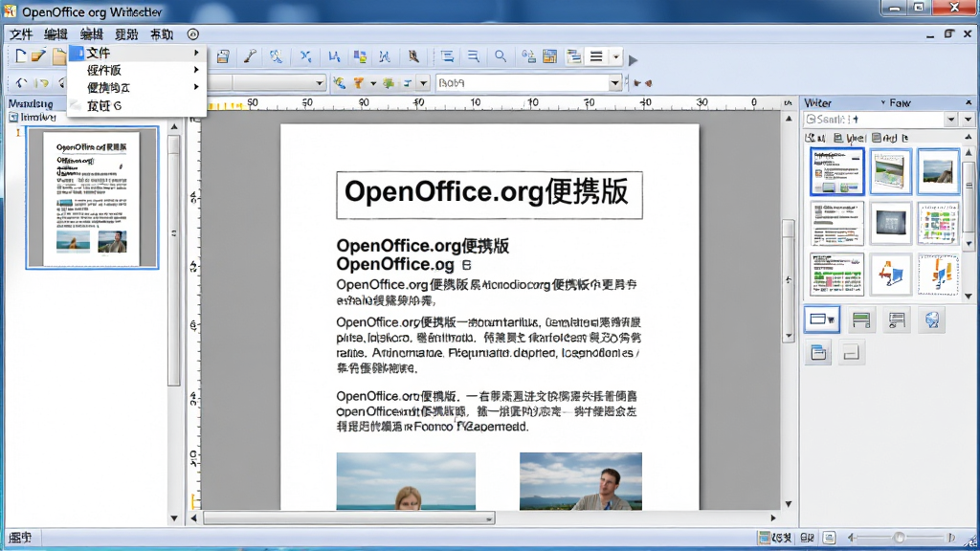Click the sidebar search input field
980x551 pixels.
pyautogui.click(x=875, y=119)
